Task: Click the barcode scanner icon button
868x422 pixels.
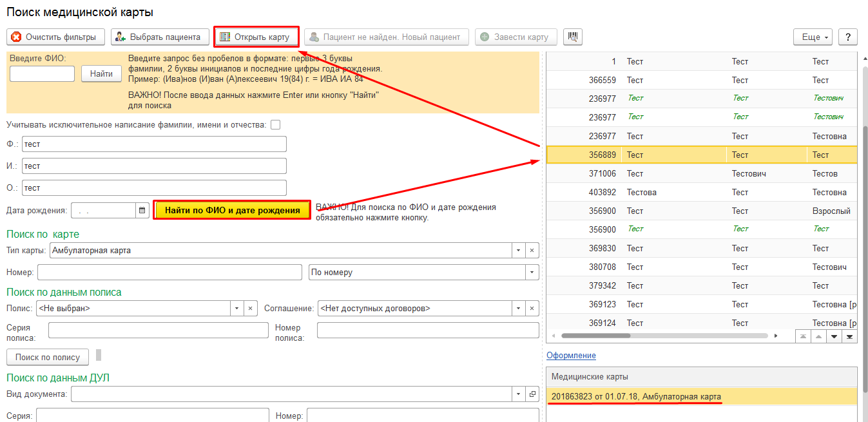Action: tap(572, 37)
